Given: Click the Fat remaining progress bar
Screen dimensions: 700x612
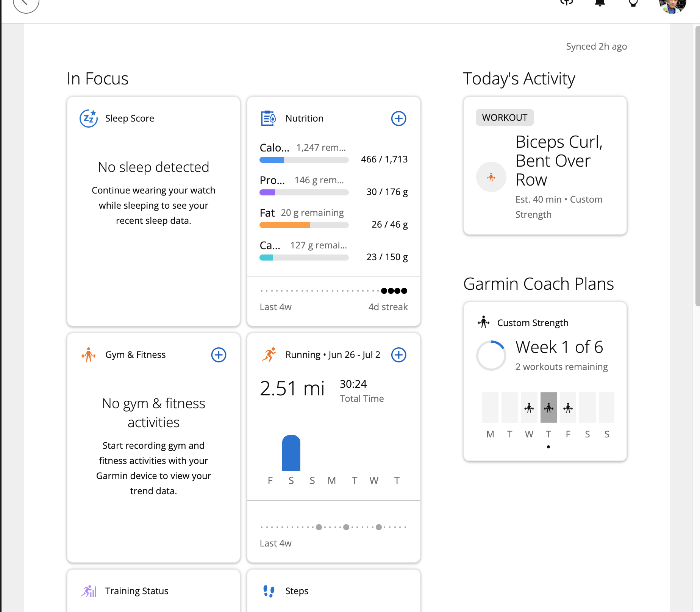Looking at the screenshot, I should [x=304, y=225].
